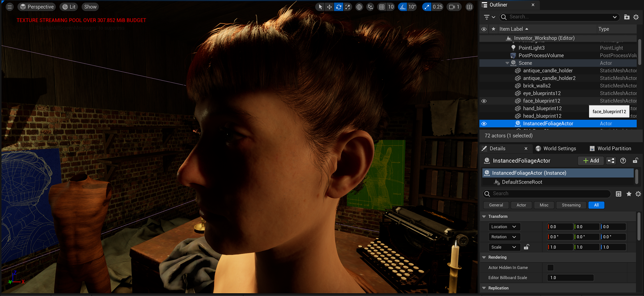Open grid snap size 10 dropdown
Viewport: 644px width, 296px height.
391,7
